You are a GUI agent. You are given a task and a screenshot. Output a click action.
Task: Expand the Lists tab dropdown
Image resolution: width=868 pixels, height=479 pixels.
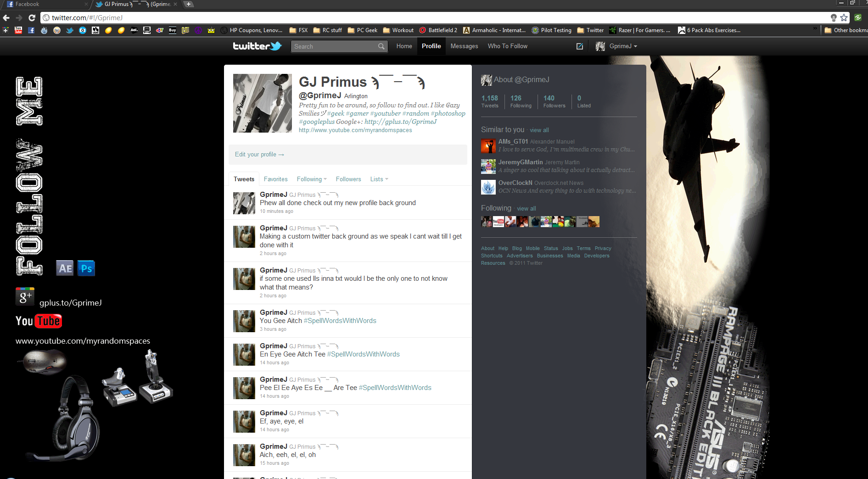point(386,179)
